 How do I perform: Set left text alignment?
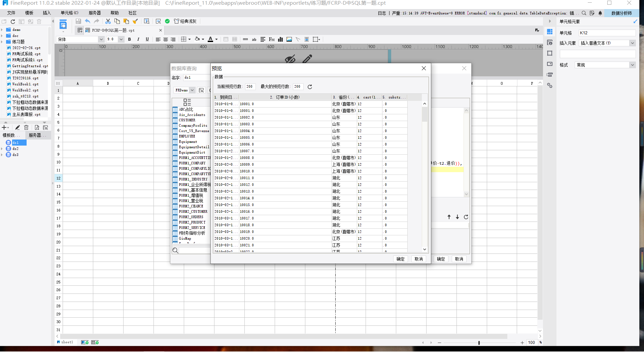tap(158, 39)
